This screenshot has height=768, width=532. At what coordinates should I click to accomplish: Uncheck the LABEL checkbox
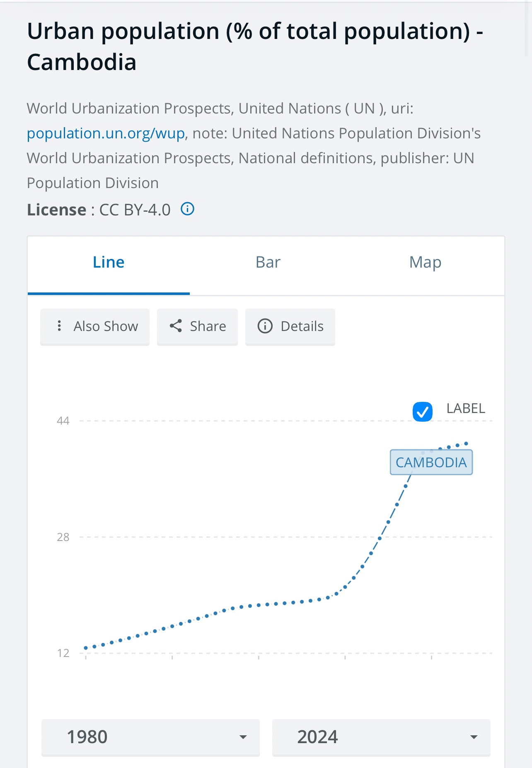[422, 412]
